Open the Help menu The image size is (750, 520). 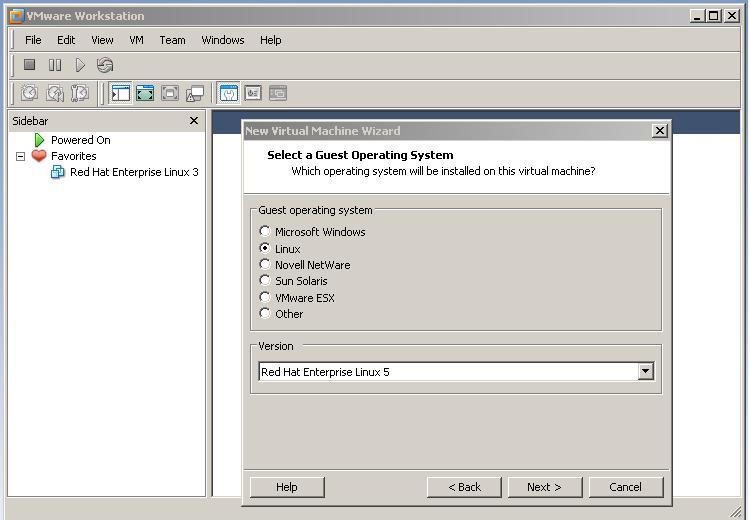coord(271,40)
